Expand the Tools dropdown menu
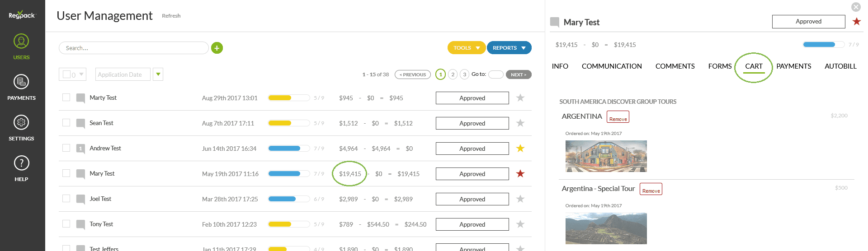Screen dimensions: 868x251 click(466, 48)
